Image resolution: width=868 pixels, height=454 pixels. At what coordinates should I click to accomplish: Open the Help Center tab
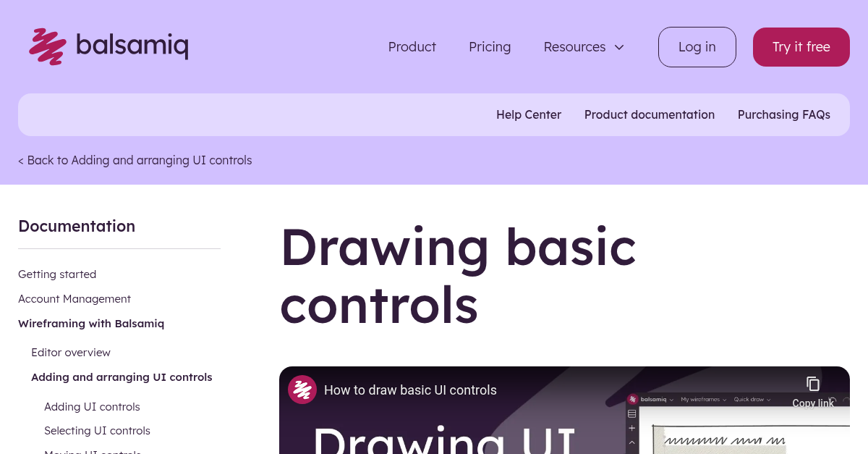[528, 114]
